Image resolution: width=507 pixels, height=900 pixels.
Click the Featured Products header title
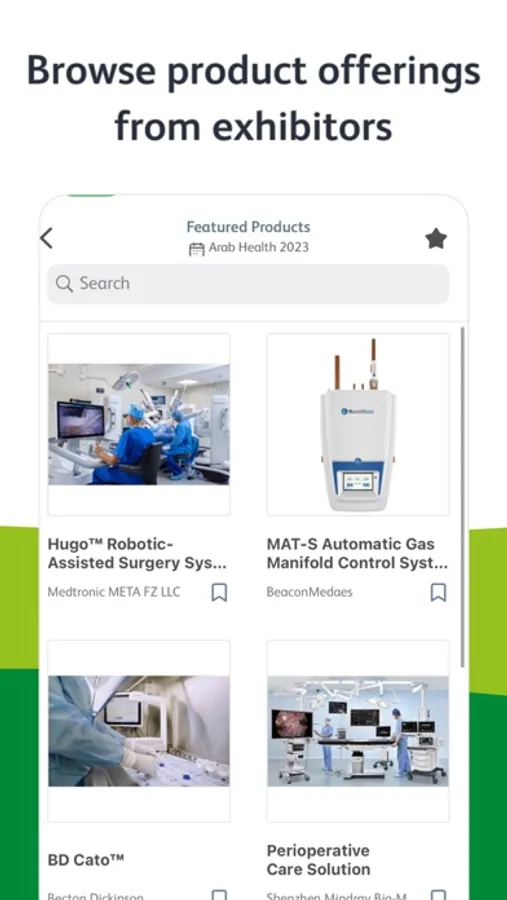tap(248, 227)
